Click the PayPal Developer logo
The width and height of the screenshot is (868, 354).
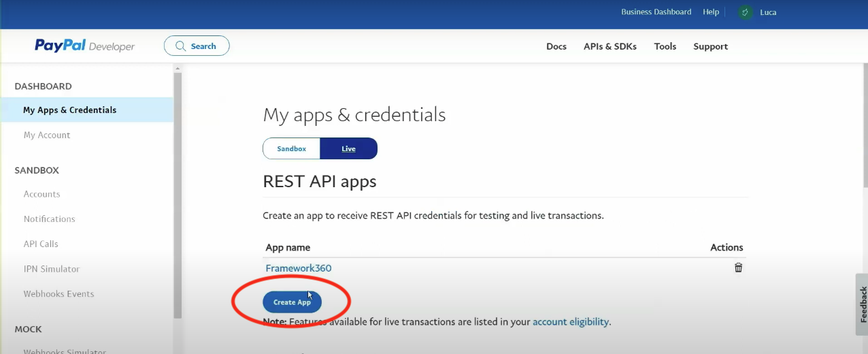pos(85,46)
